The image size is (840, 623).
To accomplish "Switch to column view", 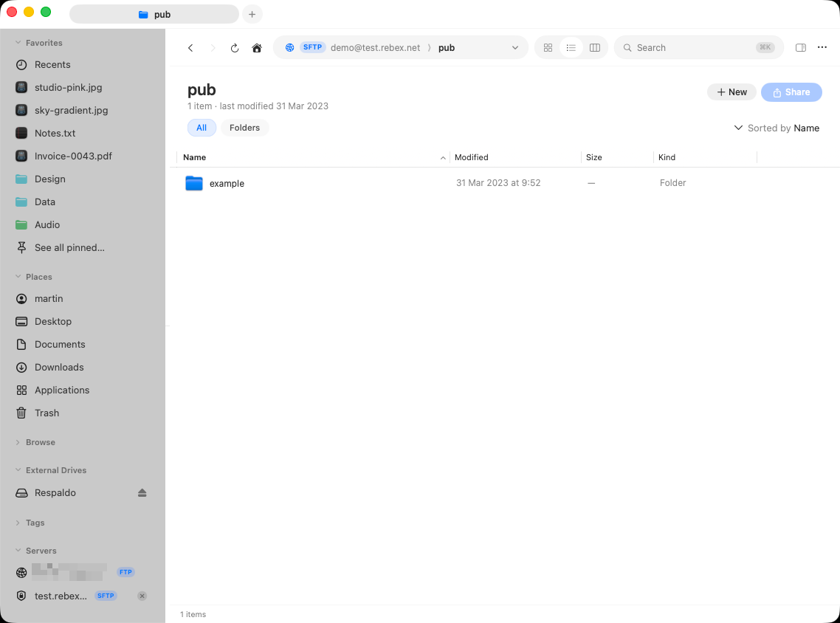I will coord(595,48).
